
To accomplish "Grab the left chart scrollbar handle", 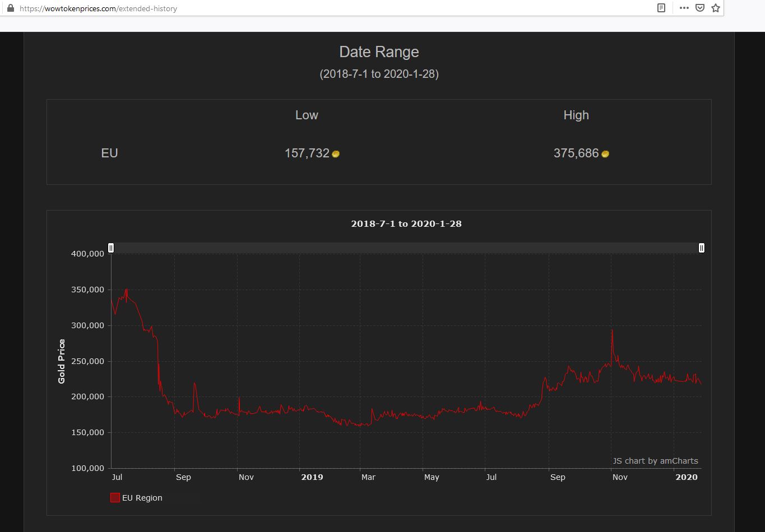I will coord(111,248).
